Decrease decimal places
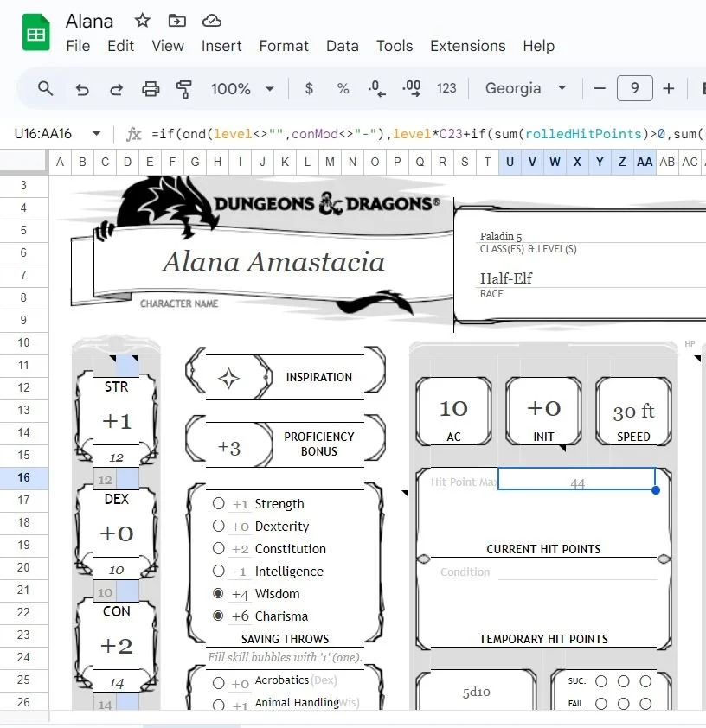 coord(376,88)
